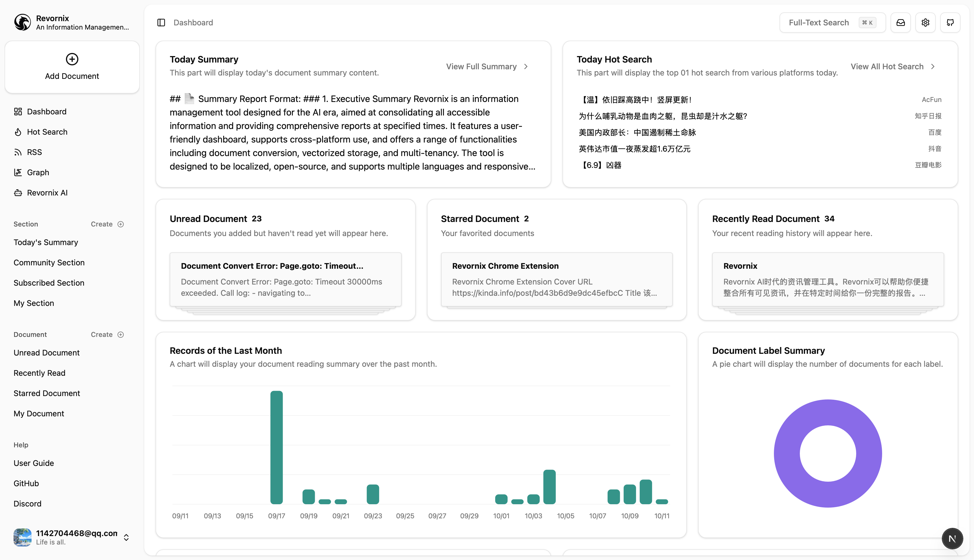974x560 pixels.
Task: Open the GitHub icon in header
Action: [x=950, y=23]
